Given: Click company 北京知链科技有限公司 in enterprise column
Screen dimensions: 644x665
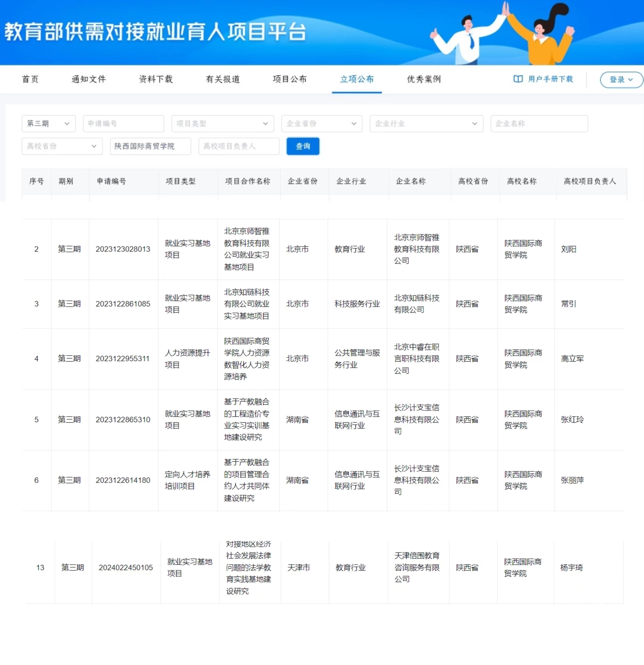Looking at the screenshot, I should pyautogui.click(x=417, y=304).
